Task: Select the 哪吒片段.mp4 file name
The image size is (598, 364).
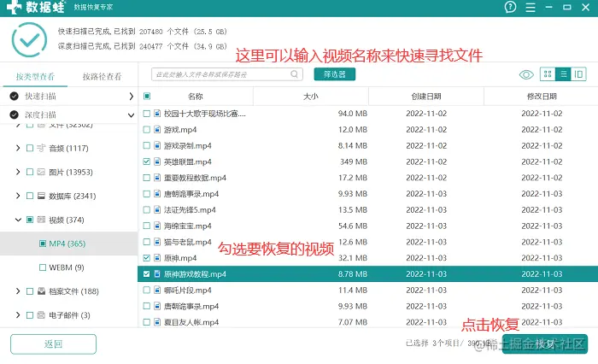Action: (x=188, y=291)
